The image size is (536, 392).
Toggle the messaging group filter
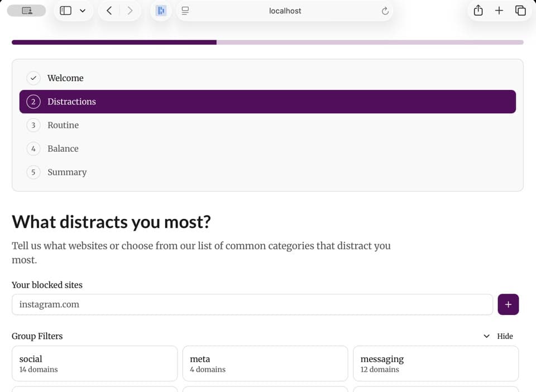[x=436, y=364]
